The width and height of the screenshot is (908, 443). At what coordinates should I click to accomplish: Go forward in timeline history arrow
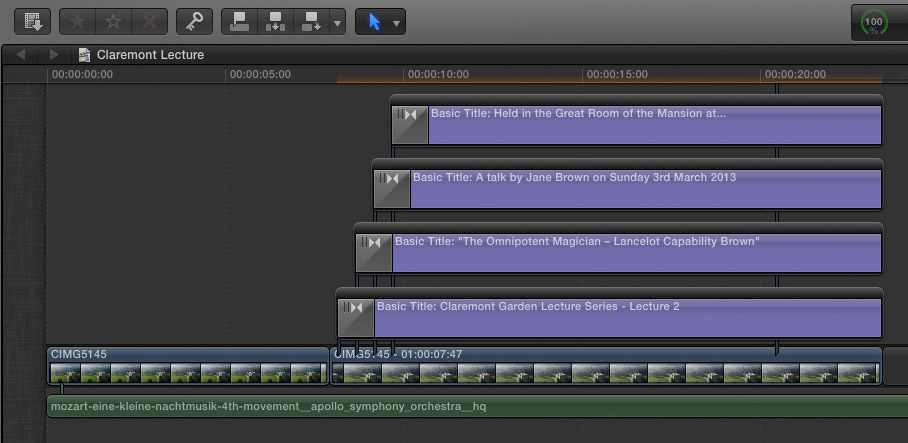pos(54,54)
